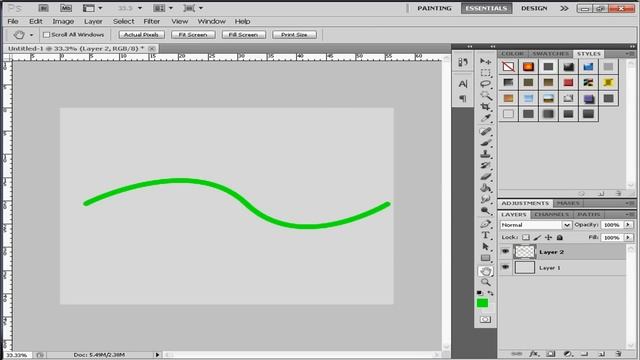640x360 pixels.
Task: Select the Rectangular Marquee tool
Action: point(485,73)
